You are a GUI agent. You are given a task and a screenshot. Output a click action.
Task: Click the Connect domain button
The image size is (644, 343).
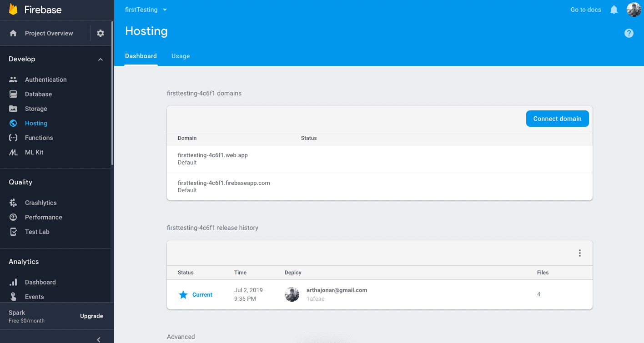click(x=557, y=119)
